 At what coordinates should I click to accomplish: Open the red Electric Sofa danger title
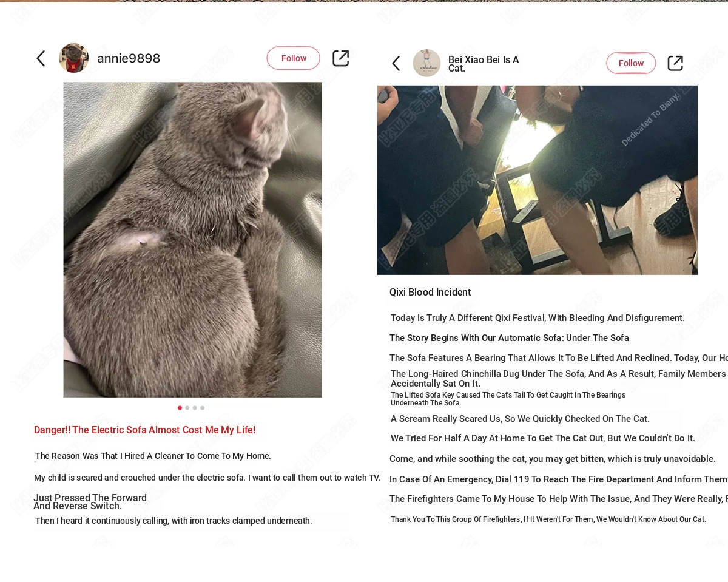click(144, 430)
